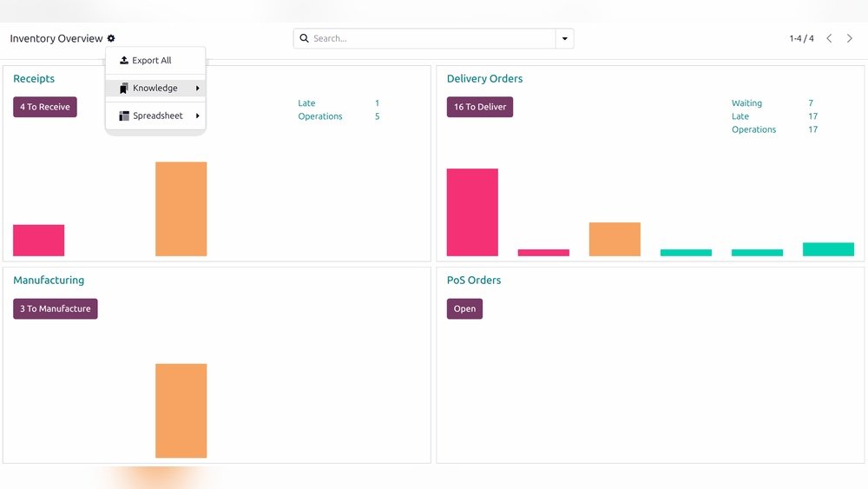Open the PoS Orders session button
The image size is (868, 489).
(464, 308)
